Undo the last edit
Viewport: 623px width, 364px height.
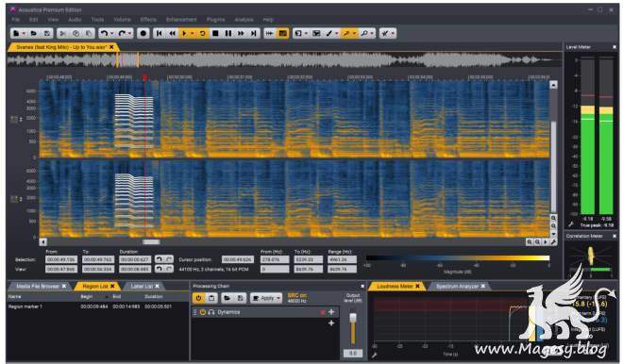(104, 34)
